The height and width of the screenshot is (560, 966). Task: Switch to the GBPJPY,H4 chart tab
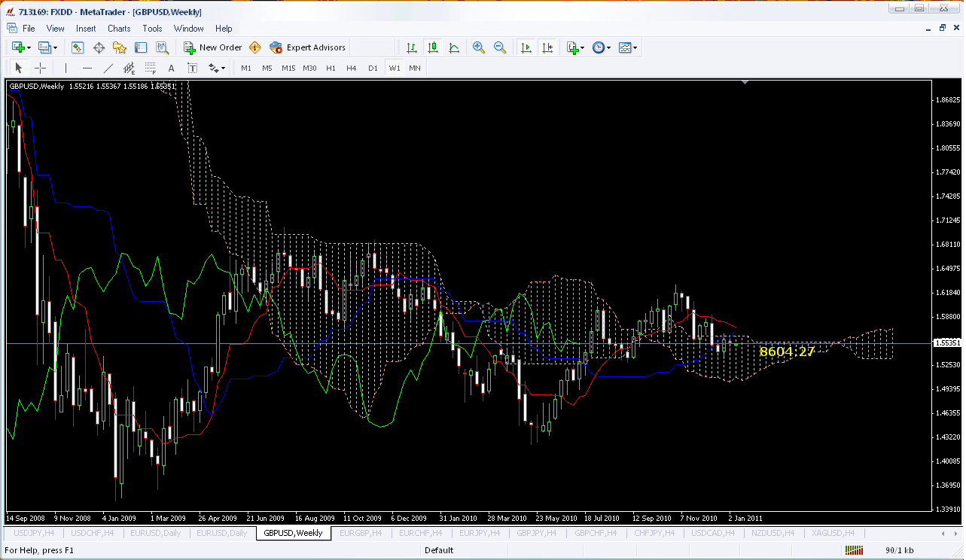coord(537,533)
